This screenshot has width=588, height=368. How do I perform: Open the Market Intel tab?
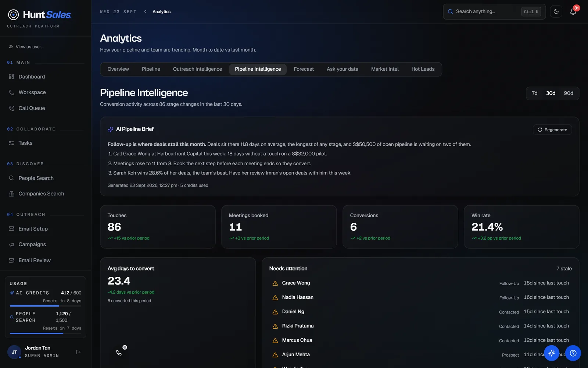tap(385, 69)
